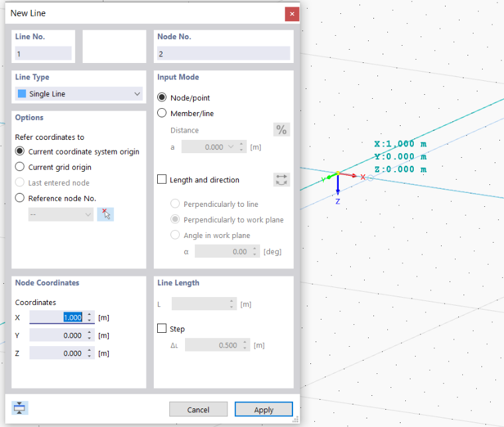The width and height of the screenshot is (504, 427).
Task: Select Angle in work plane option
Action: (x=175, y=235)
